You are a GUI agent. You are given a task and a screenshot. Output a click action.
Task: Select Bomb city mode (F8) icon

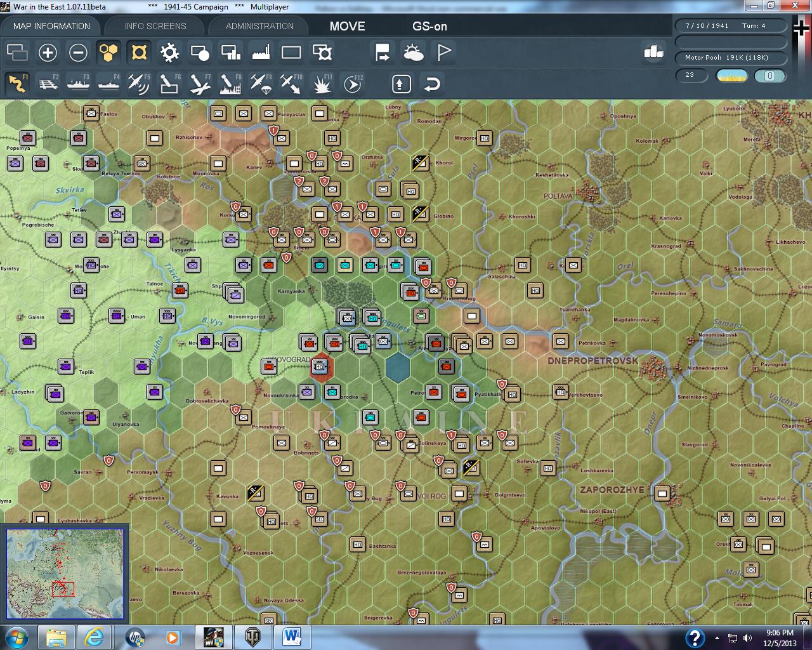pos(230,83)
